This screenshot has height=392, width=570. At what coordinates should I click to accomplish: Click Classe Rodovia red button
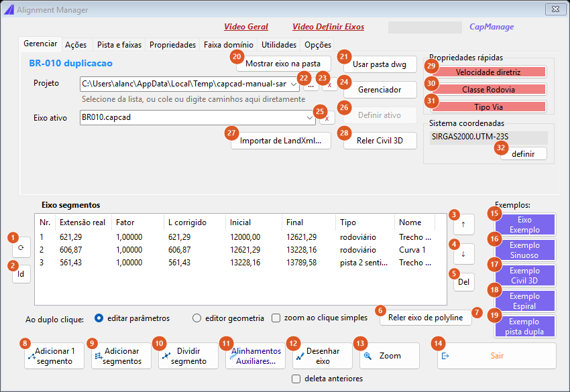pyautogui.click(x=488, y=89)
